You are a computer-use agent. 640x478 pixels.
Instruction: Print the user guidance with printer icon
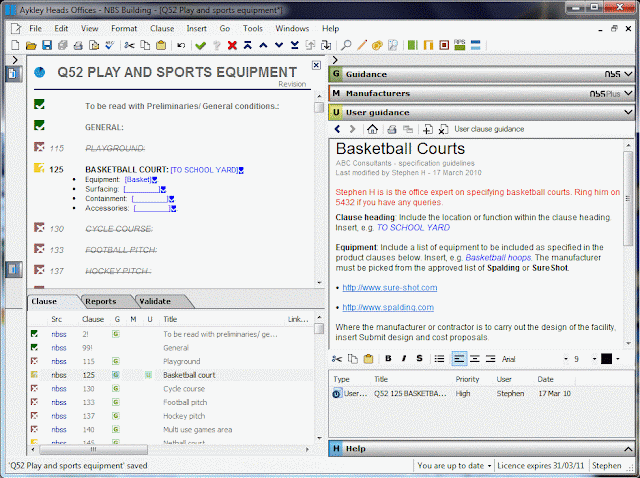pyautogui.click(x=392, y=129)
